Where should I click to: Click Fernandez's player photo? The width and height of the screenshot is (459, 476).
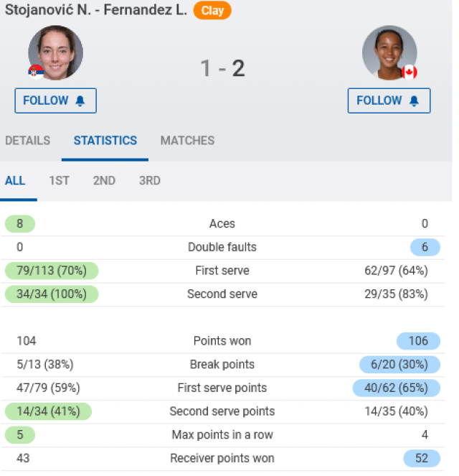(x=389, y=52)
